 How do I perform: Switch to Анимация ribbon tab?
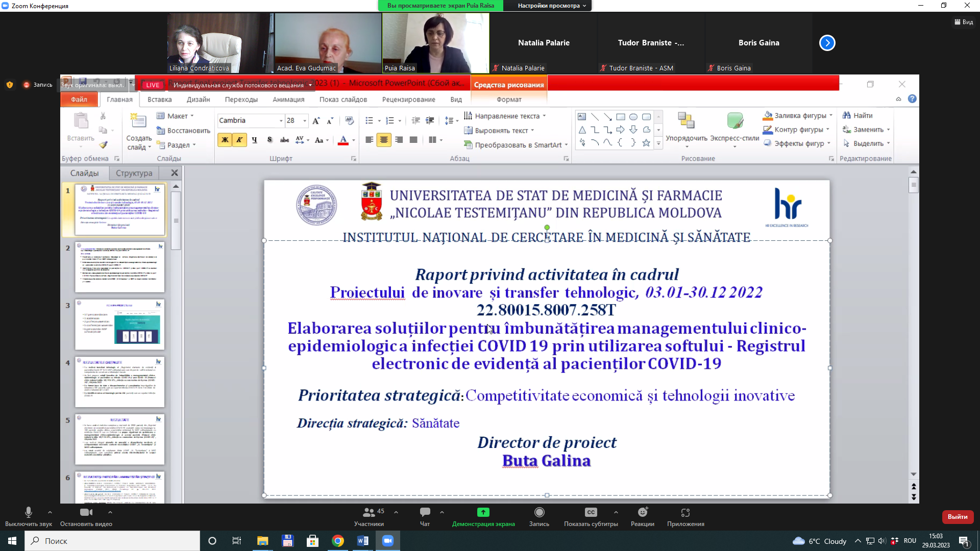coord(288,99)
